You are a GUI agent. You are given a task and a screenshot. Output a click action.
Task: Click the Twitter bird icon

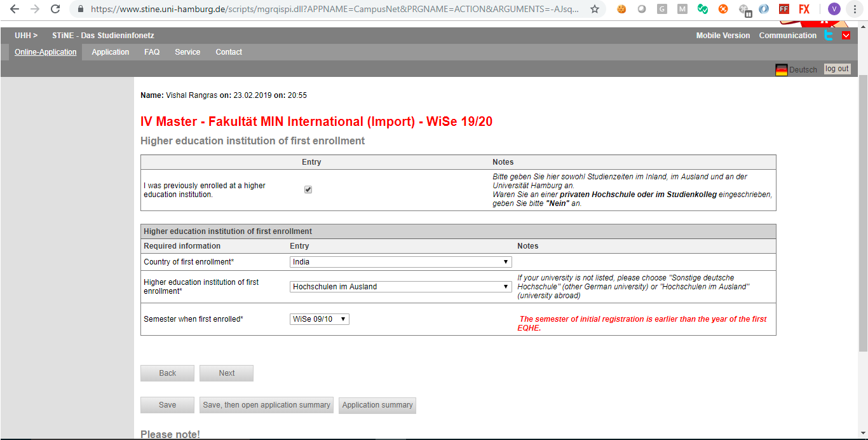[828, 36]
